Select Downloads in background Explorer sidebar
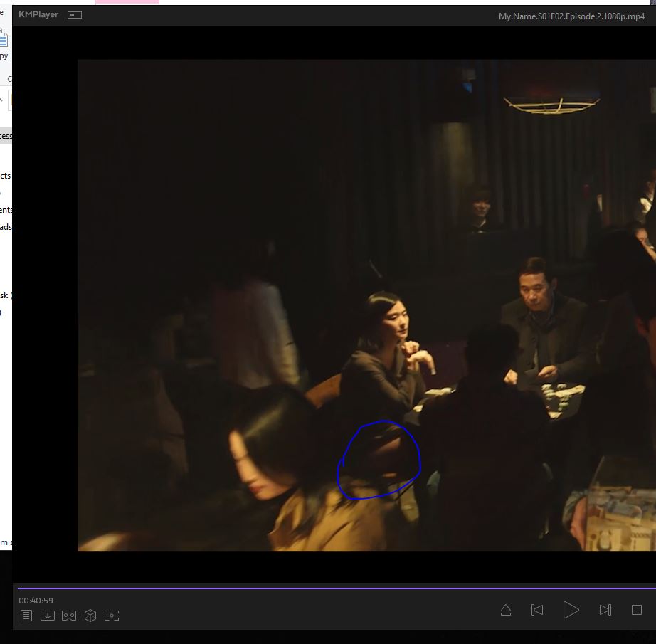Screen dimensions: 656x644 click(6, 227)
